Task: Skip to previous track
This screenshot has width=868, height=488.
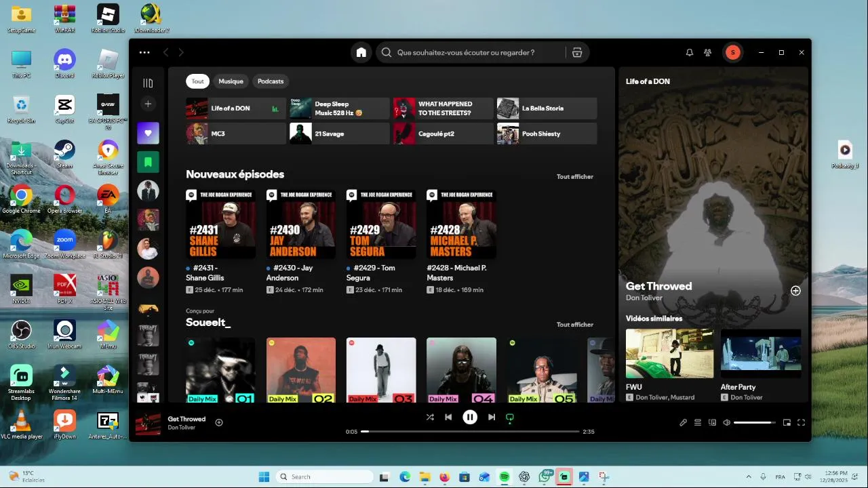Action: [448, 417]
